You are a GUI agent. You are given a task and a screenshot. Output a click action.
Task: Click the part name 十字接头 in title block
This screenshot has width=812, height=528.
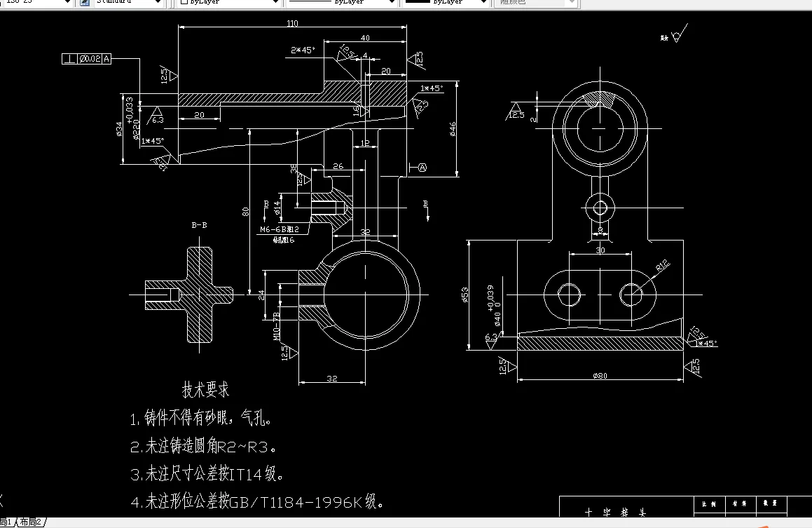pyautogui.click(x=616, y=508)
